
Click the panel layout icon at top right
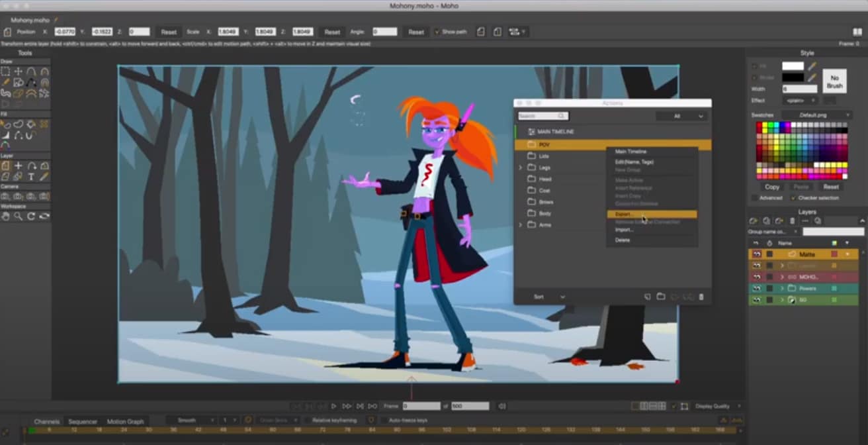click(857, 32)
